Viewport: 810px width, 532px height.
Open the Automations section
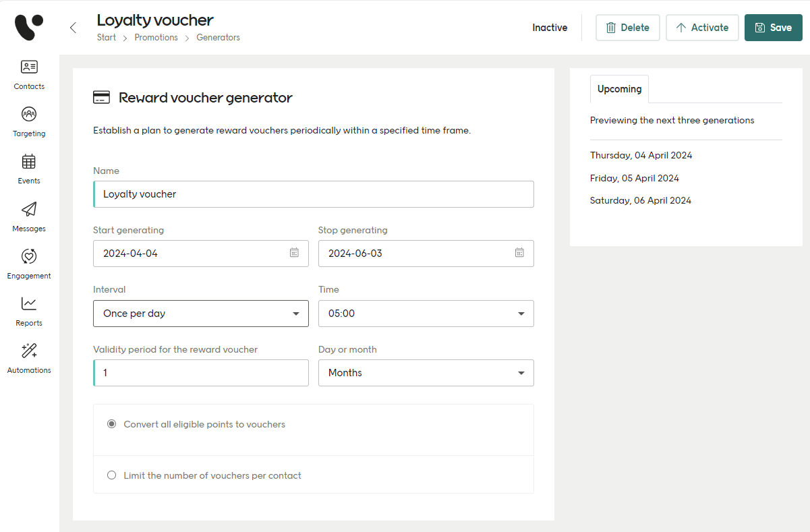28,358
